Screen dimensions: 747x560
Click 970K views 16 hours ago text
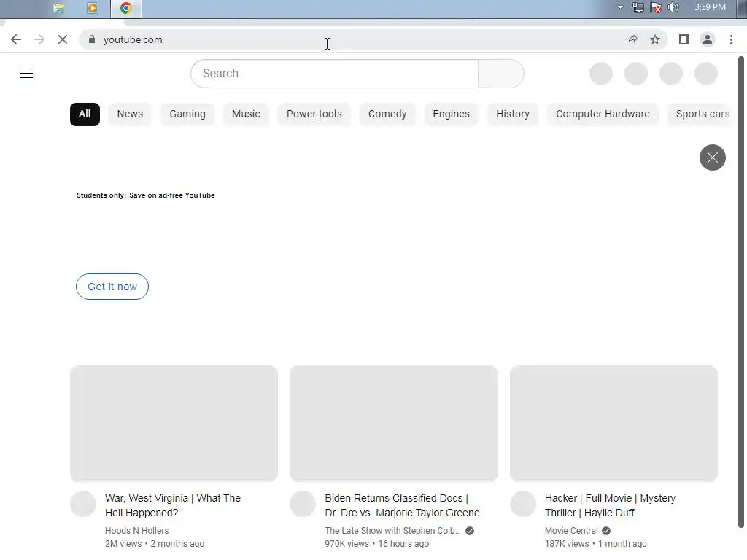[377, 544]
